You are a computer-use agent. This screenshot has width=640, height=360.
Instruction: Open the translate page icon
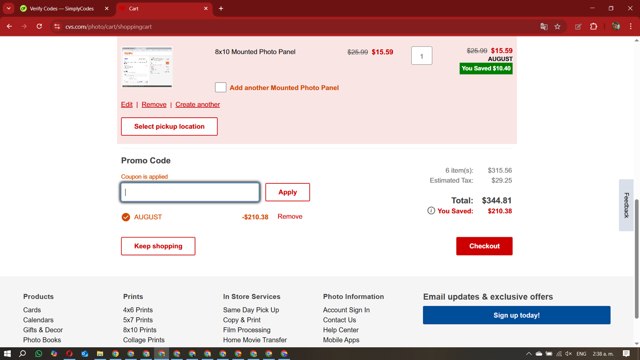pos(544,27)
